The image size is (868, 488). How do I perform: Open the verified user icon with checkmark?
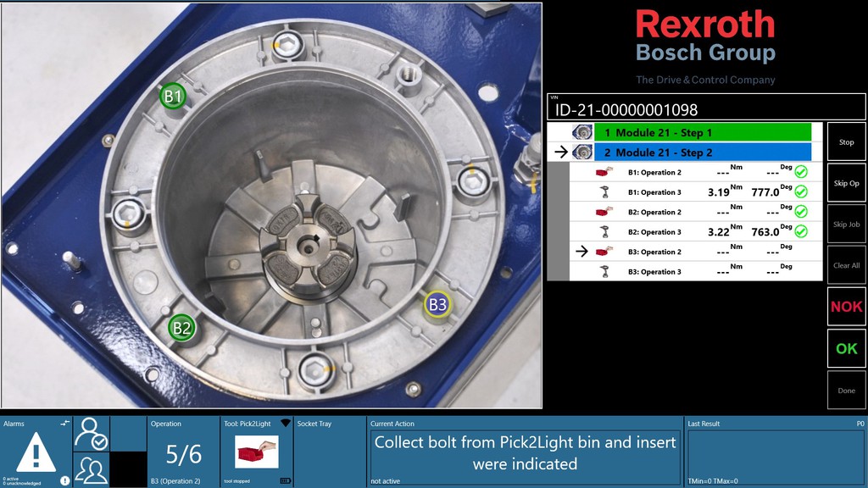(x=92, y=434)
